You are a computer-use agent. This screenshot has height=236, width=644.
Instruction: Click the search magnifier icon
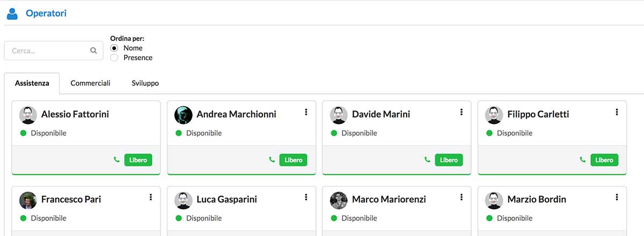(x=93, y=51)
